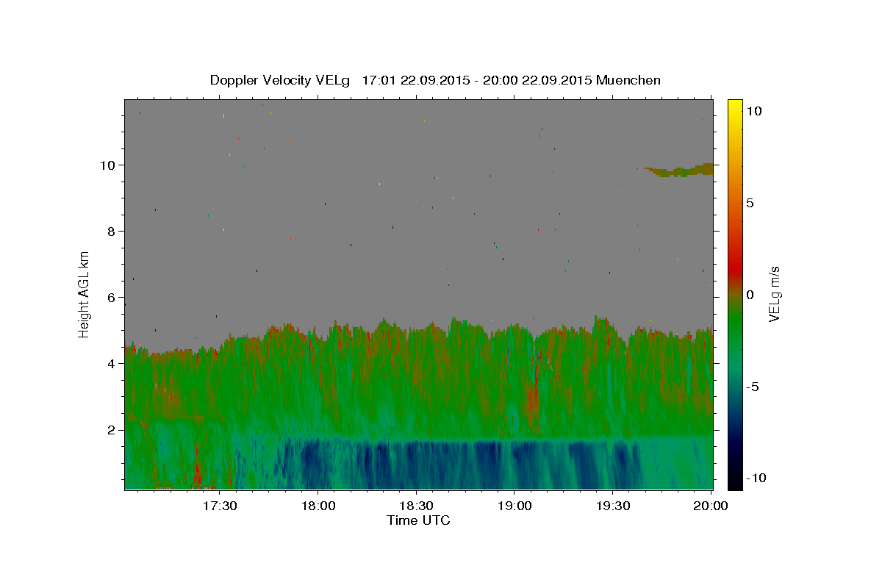Click the 'Height AGL km' axis title

coord(85,294)
